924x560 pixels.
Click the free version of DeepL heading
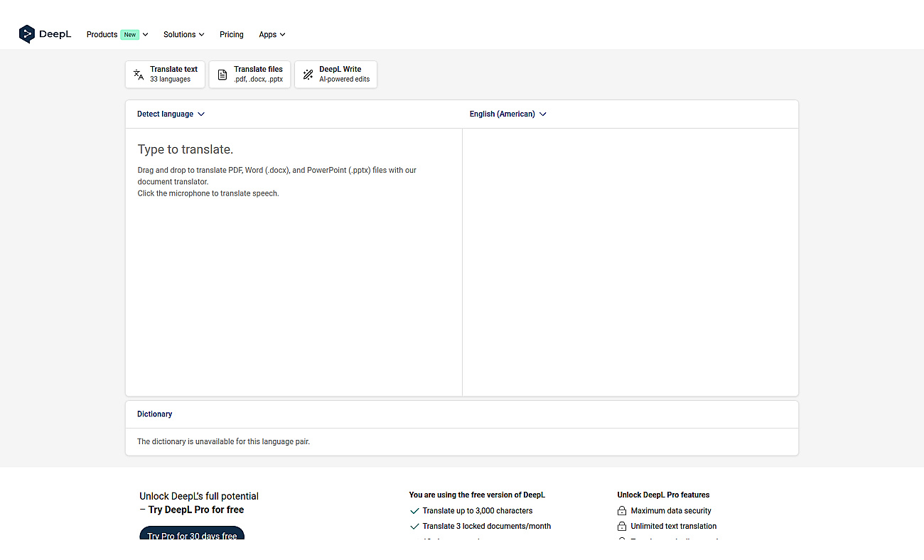477,495
